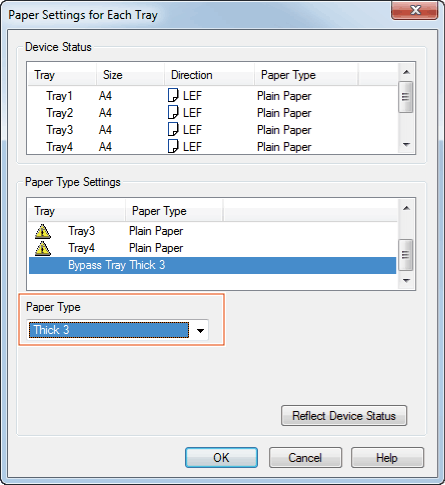Screen dimensions: 445x485
Task: Open the Help button
Action: tap(387, 457)
